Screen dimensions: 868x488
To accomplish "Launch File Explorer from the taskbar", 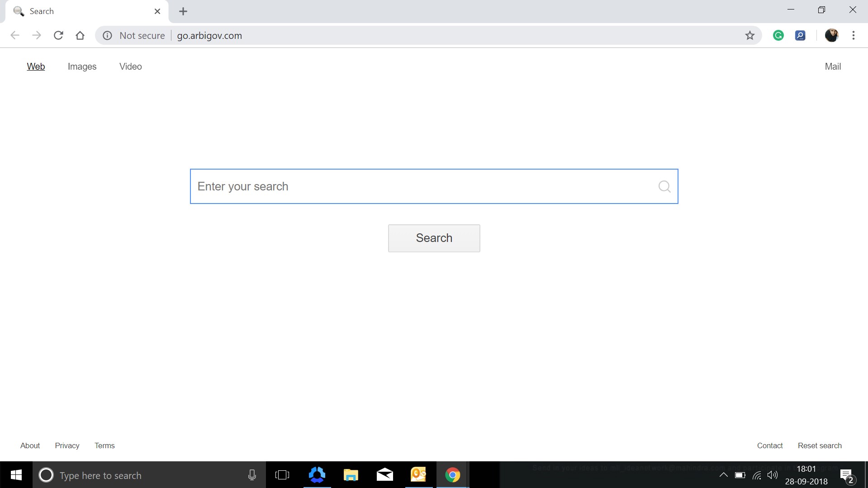I will [x=351, y=475].
